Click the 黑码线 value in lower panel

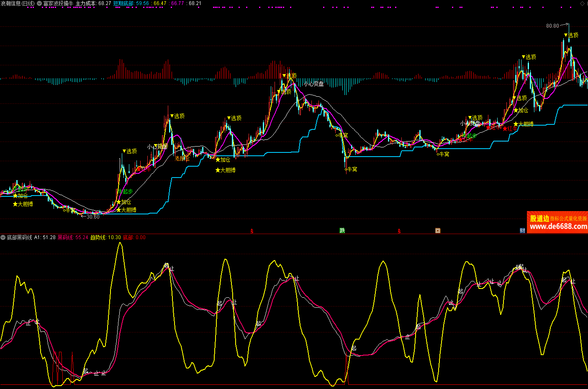tap(72, 237)
